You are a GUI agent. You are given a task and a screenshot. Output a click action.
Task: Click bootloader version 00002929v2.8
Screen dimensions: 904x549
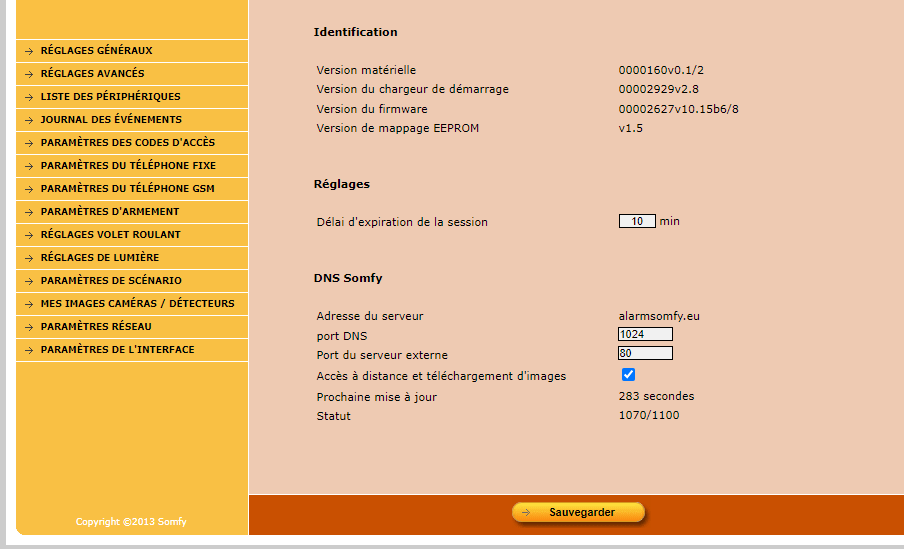tap(658, 89)
